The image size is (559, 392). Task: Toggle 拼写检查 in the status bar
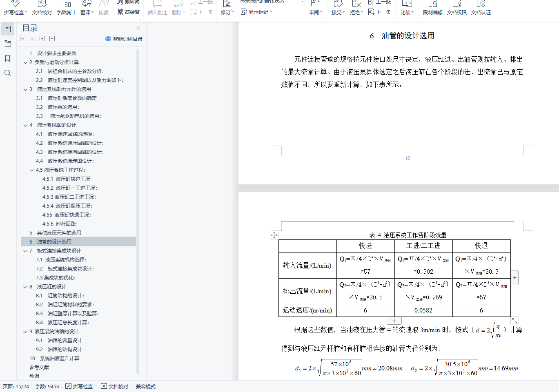click(x=79, y=387)
